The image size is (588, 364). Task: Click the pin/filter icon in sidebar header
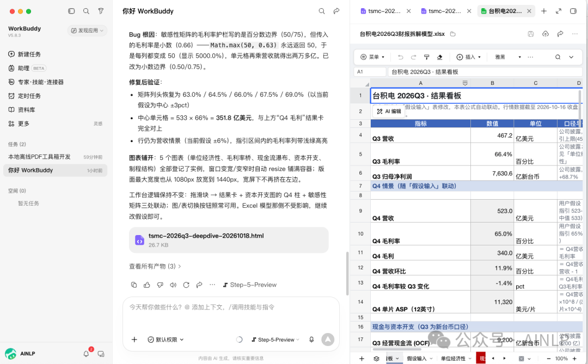click(101, 11)
